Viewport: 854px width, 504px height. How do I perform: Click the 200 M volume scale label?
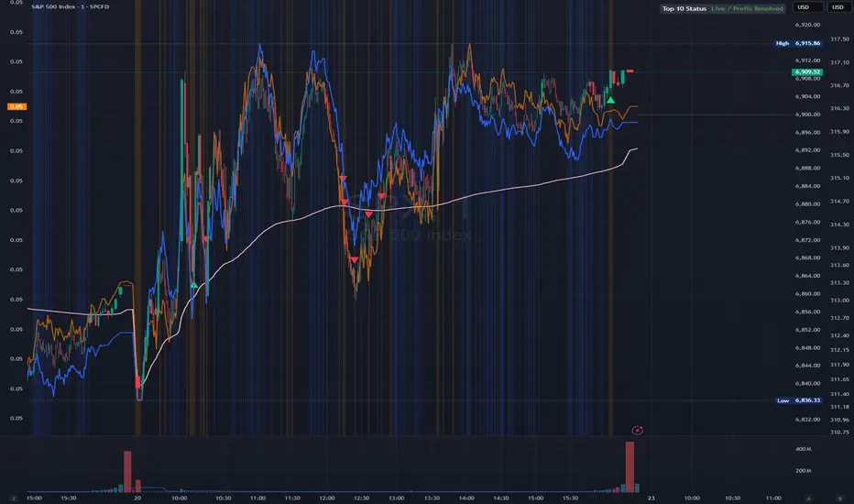[804, 470]
